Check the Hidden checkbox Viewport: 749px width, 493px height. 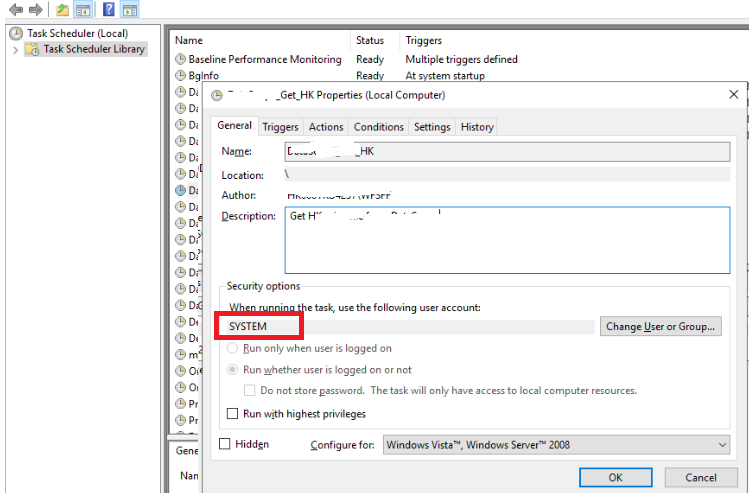[225, 444]
